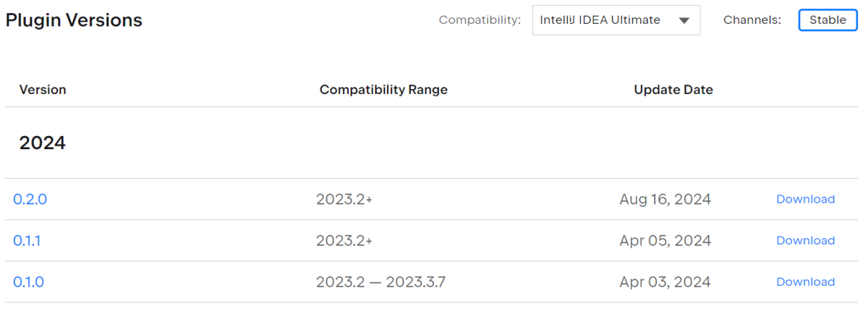Select the 2023.2 — 2023.3.7 compatibility range text
The image size is (868, 309).
point(380,282)
